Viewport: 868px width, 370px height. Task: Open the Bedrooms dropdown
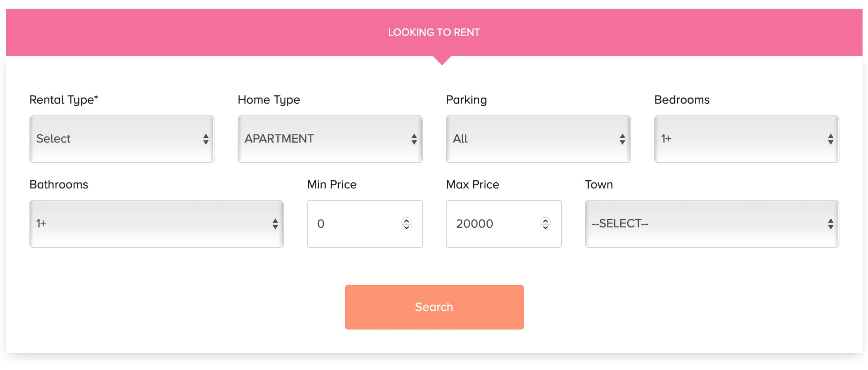click(747, 139)
